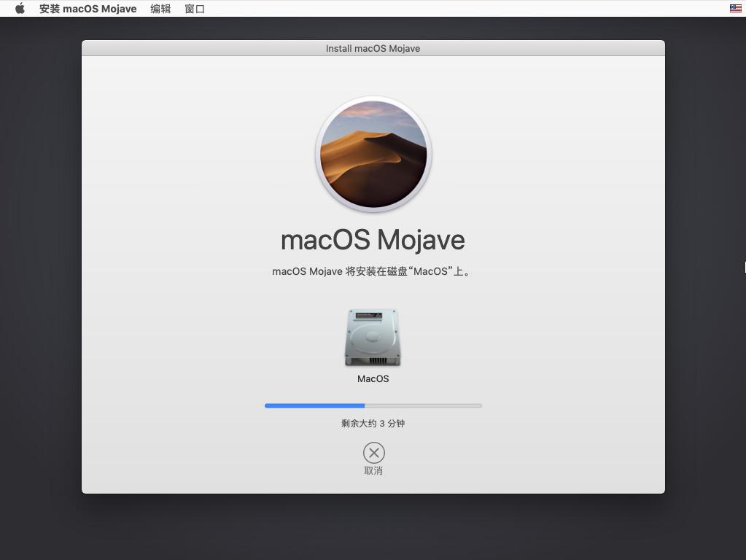This screenshot has width=746, height=560.
Task: Click the macOS Mojave heading text
Action: [373, 239]
